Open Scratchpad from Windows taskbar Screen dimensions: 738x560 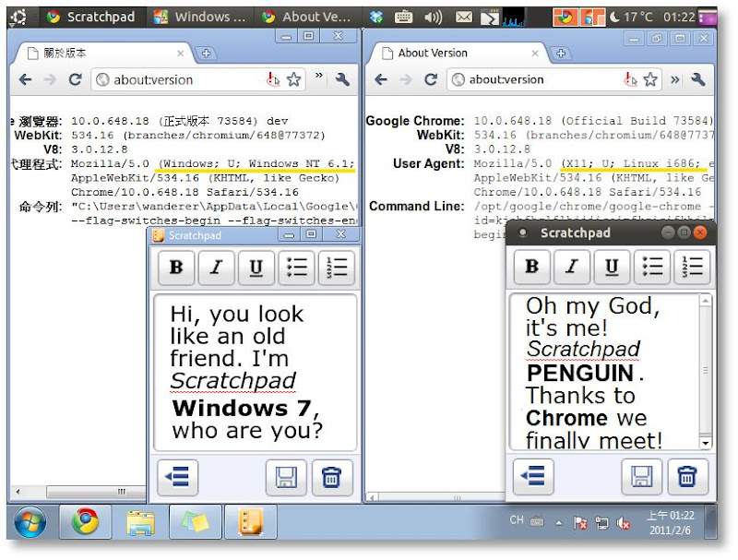(x=250, y=522)
